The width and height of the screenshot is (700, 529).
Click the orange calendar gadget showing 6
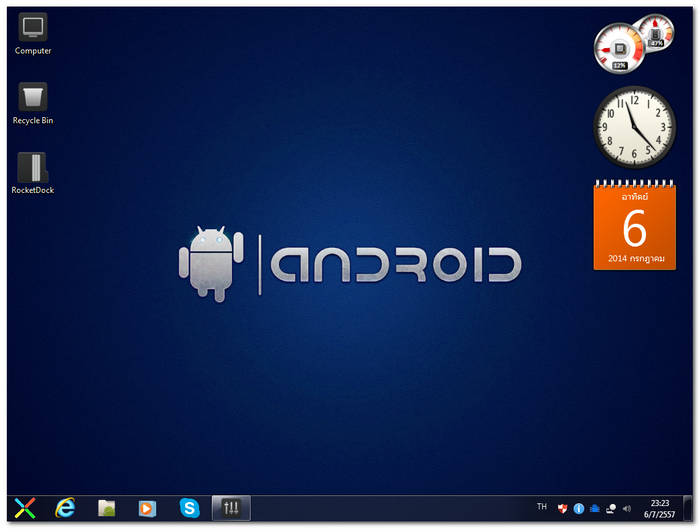(634, 225)
